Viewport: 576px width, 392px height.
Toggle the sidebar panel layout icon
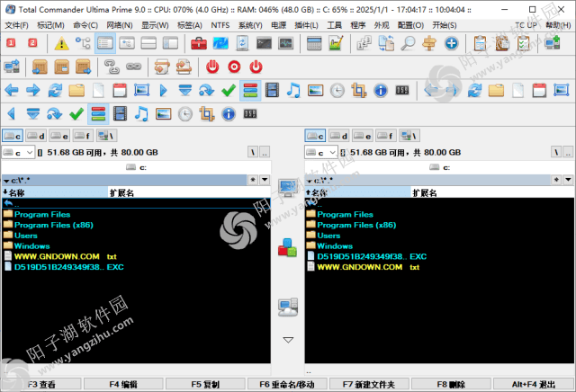pos(170,43)
